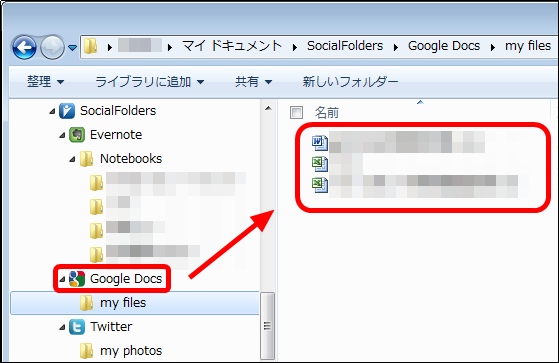The height and width of the screenshot is (363, 559).
Task: Open the ライブラリに追加 menu
Action: pos(149,82)
